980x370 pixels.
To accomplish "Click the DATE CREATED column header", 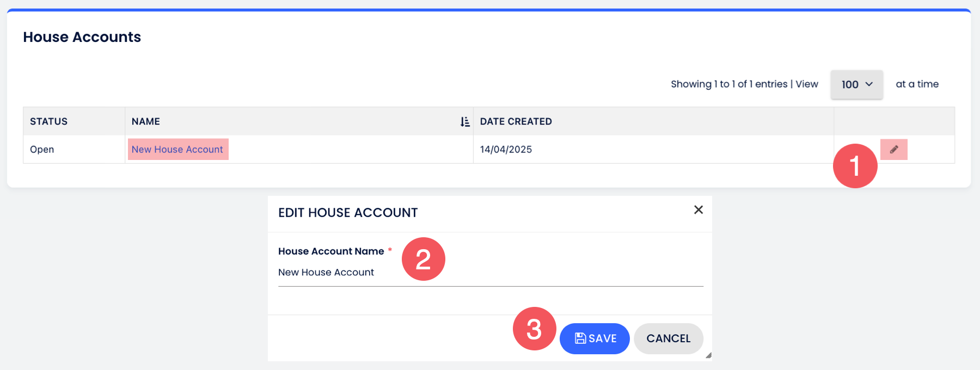I will click(516, 121).
